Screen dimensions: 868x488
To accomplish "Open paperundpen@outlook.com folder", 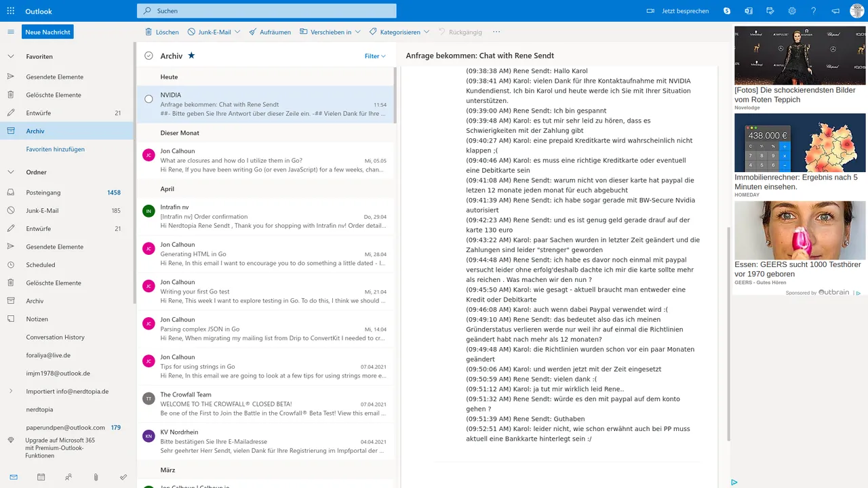I will (x=66, y=428).
